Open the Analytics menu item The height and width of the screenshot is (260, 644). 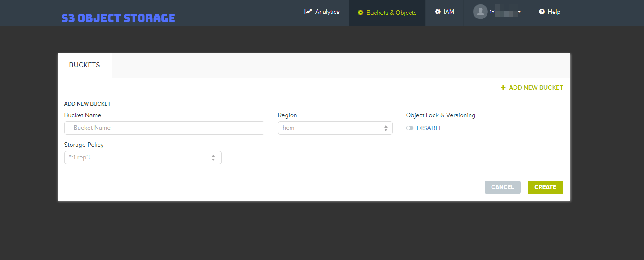(327, 12)
